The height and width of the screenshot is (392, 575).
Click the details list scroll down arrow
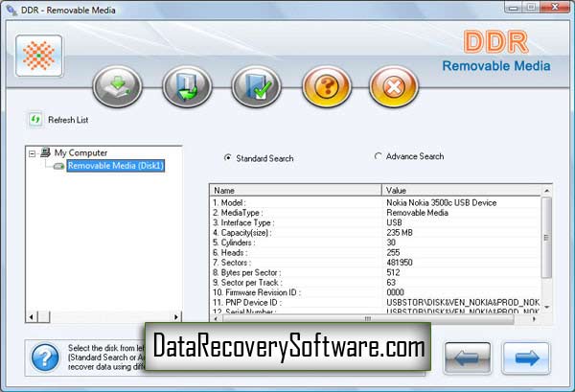546,308
